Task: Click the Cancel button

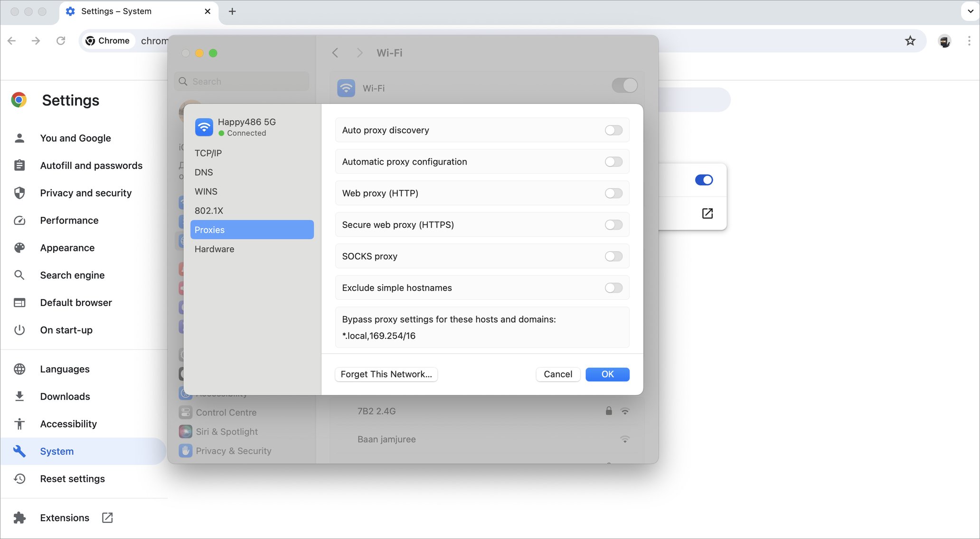Action: (x=558, y=374)
